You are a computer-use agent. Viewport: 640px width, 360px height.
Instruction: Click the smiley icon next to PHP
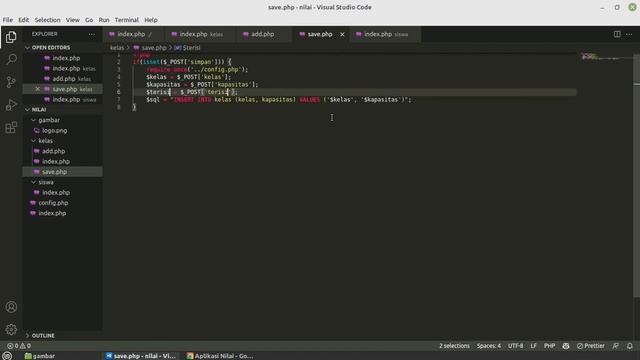click(566, 346)
